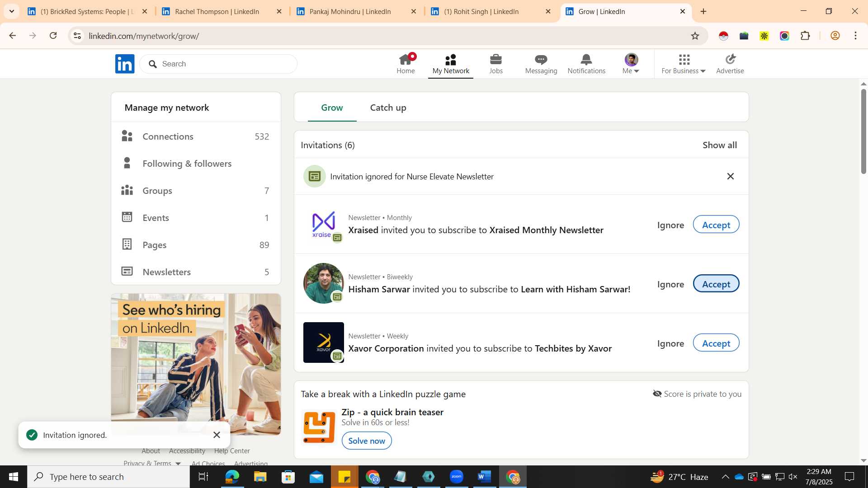Ignore Xraised Monthly Newsletter invitation
Viewport: 868px width, 488px height.
[x=670, y=225]
